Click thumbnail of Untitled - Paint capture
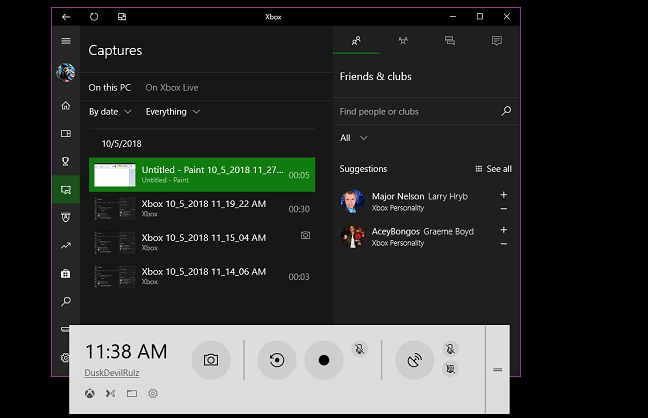 tap(115, 175)
